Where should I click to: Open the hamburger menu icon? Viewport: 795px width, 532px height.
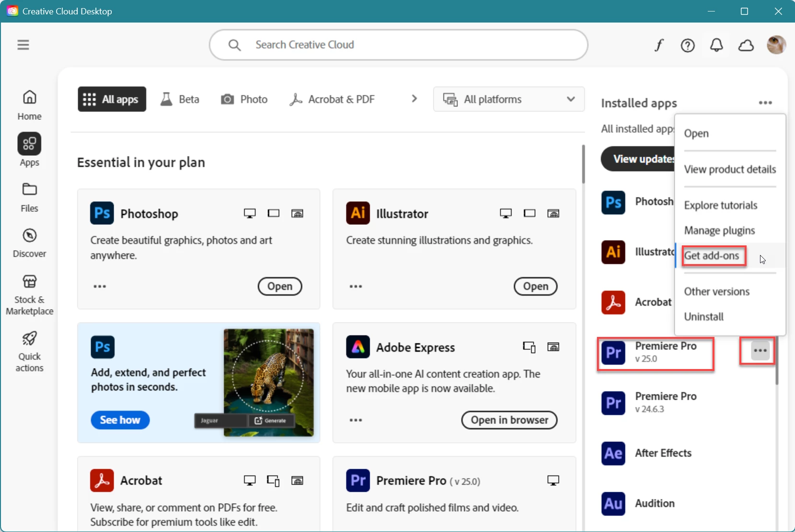coord(23,45)
